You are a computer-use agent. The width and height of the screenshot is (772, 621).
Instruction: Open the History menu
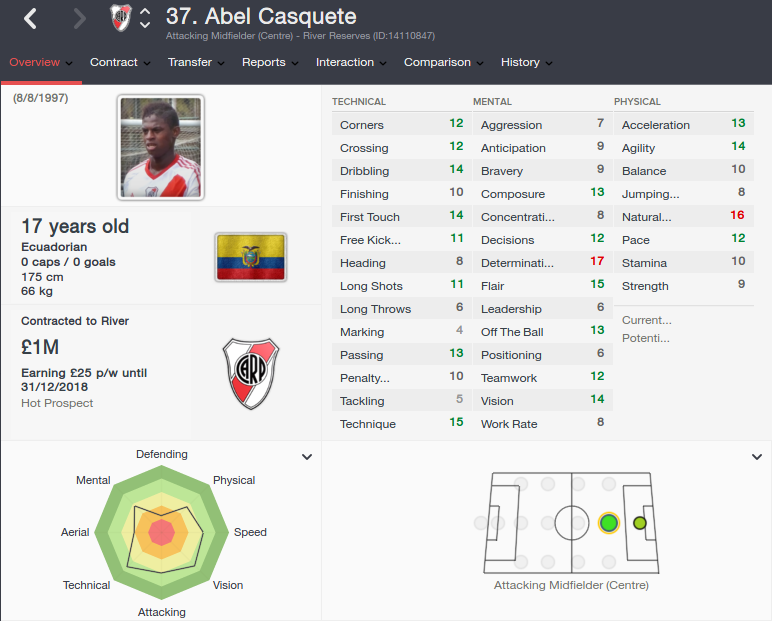(526, 63)
